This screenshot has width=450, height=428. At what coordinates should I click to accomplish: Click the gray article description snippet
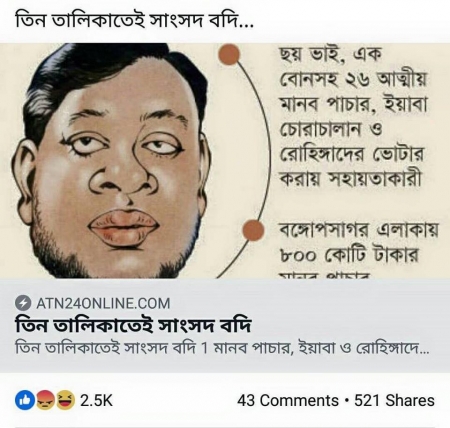click(x=223, y=349)
